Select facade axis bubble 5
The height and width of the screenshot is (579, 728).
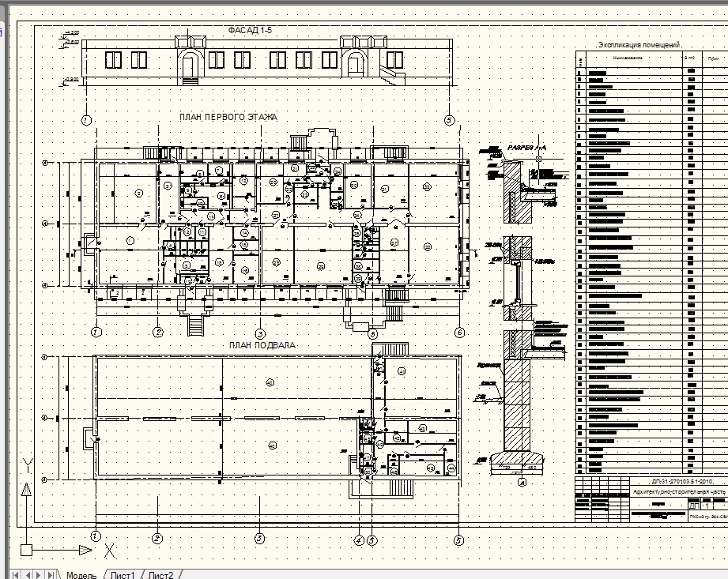448,121
